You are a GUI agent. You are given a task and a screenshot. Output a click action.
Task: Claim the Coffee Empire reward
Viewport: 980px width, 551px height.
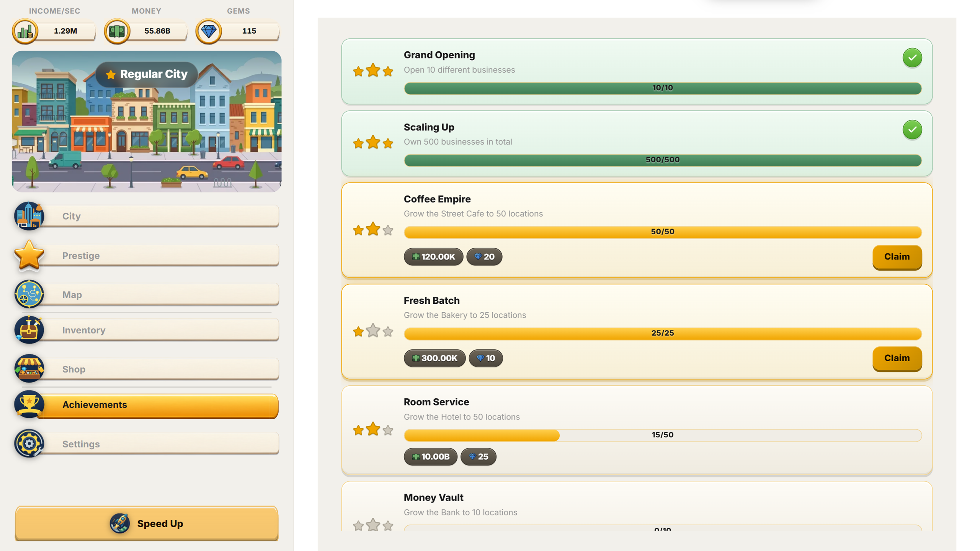[897, 257]
